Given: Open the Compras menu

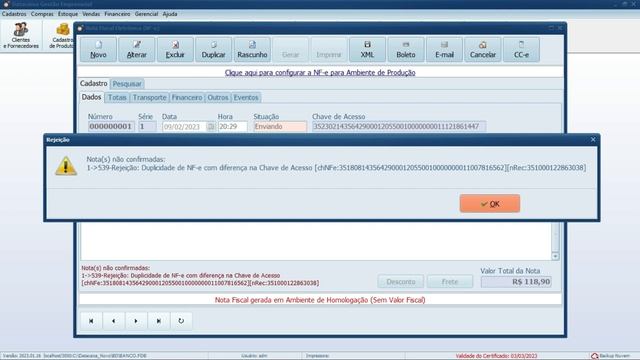Looking at the screenshot, I should click(x=42, y=14).
